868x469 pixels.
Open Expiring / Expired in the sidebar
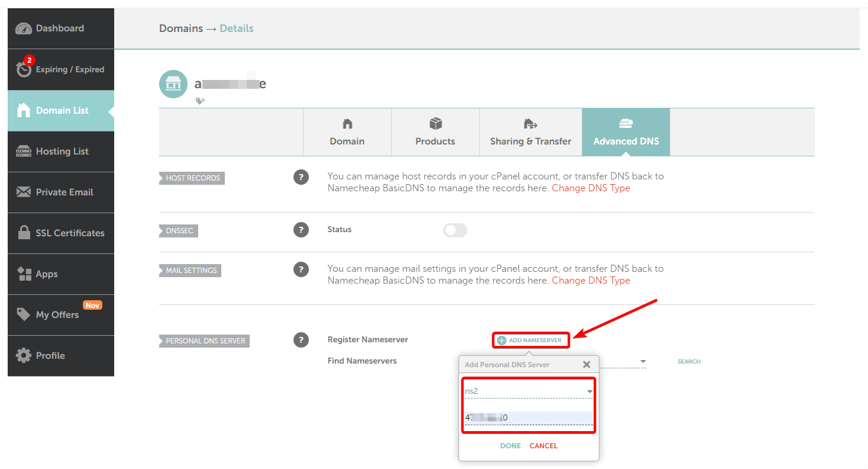tap(61, 69)
